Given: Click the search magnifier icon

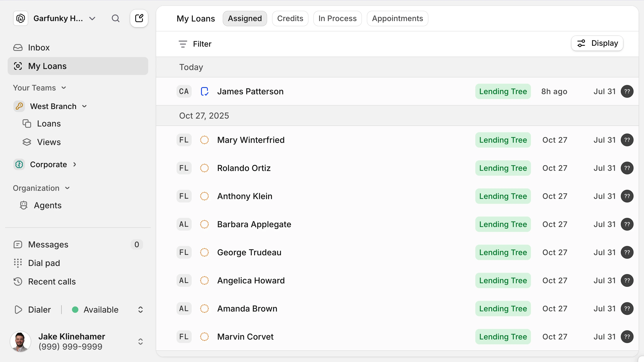Looking at the screenshot, I should [x=115, y=19].
